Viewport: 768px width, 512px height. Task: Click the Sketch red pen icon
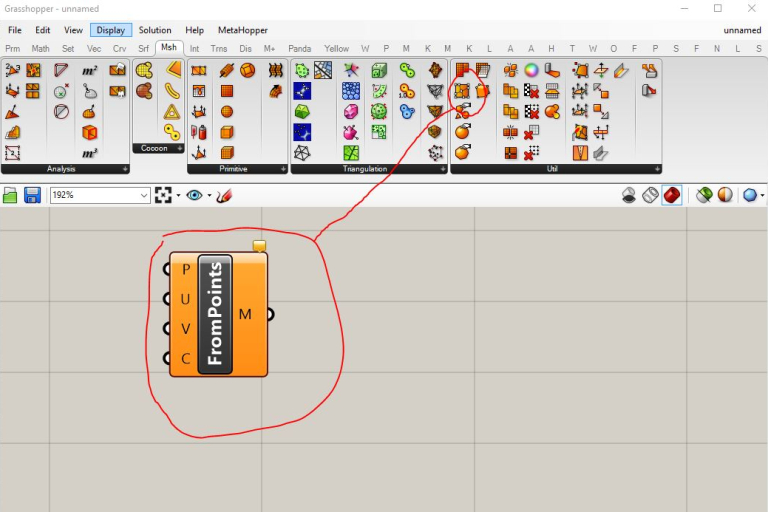[x=223, y=195]
